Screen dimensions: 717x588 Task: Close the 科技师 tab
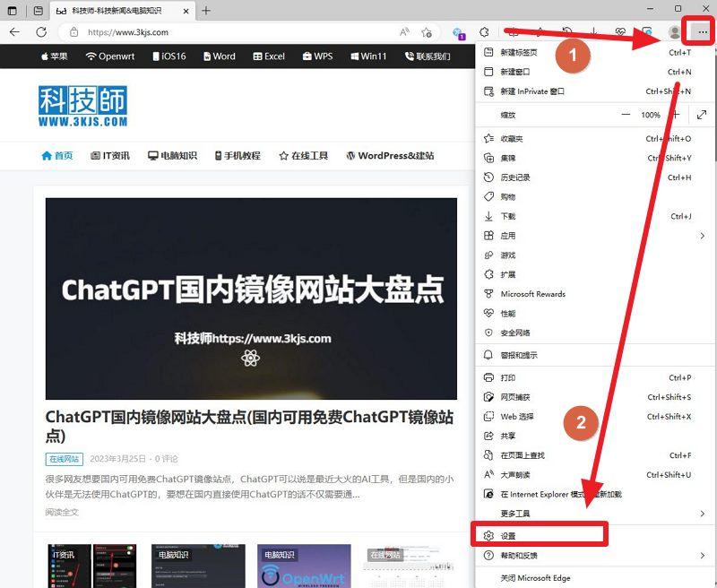click(x=186, y=11)
